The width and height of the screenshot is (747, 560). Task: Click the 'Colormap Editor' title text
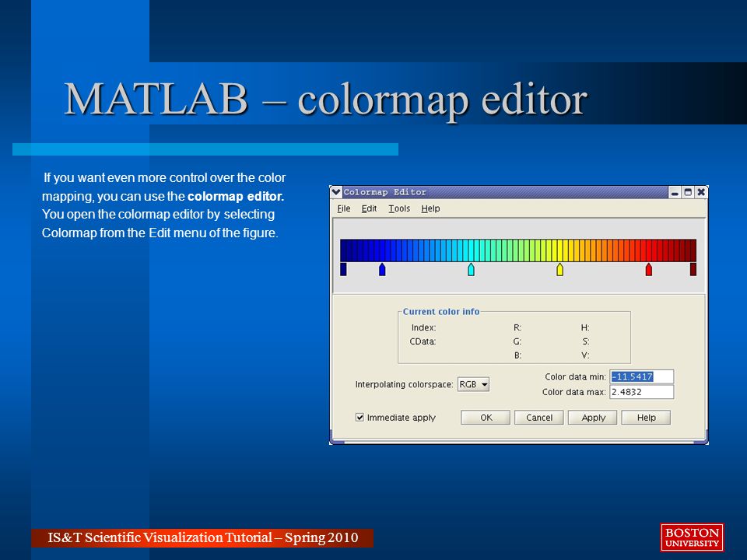385,192
